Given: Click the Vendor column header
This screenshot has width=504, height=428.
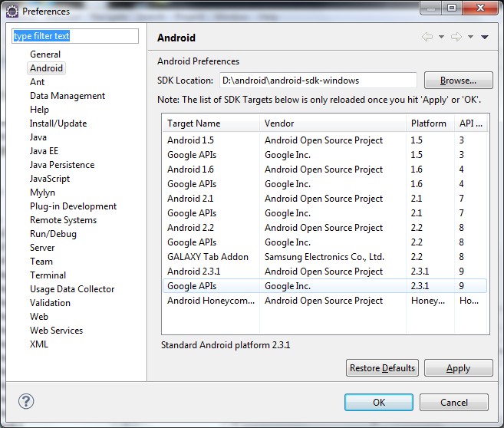Looking at the screenshot, I should 333,123.
